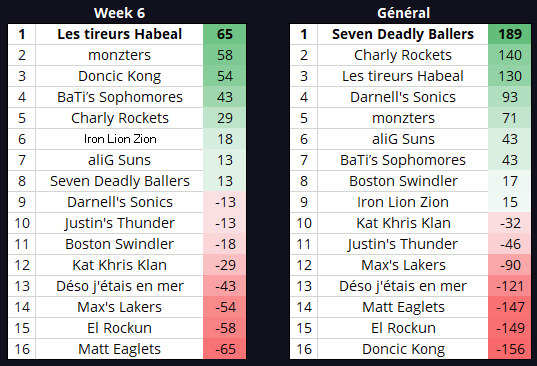Click the Week 6 table header
Screen dimensions: 537x366
point(120,13)
